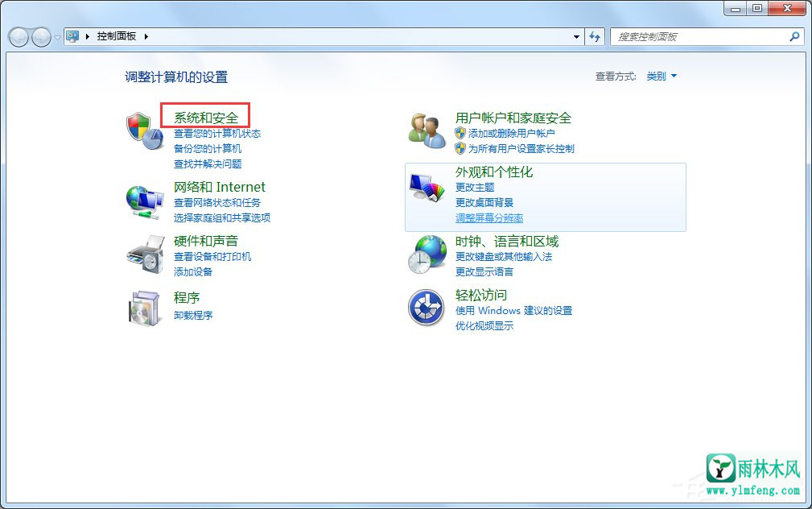
Task: Click shield icon beside 添加或删除用户帐户
Action: [460, 133]
